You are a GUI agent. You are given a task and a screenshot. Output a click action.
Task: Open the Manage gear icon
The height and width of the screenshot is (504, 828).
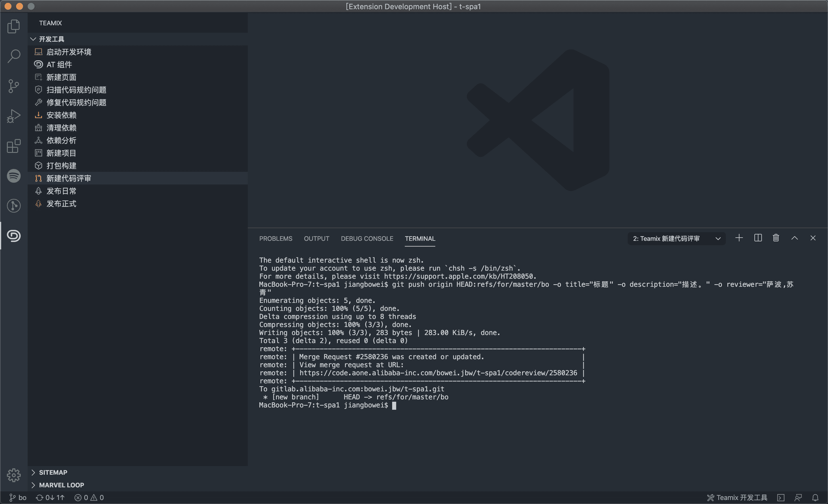(x=14, y=475)
